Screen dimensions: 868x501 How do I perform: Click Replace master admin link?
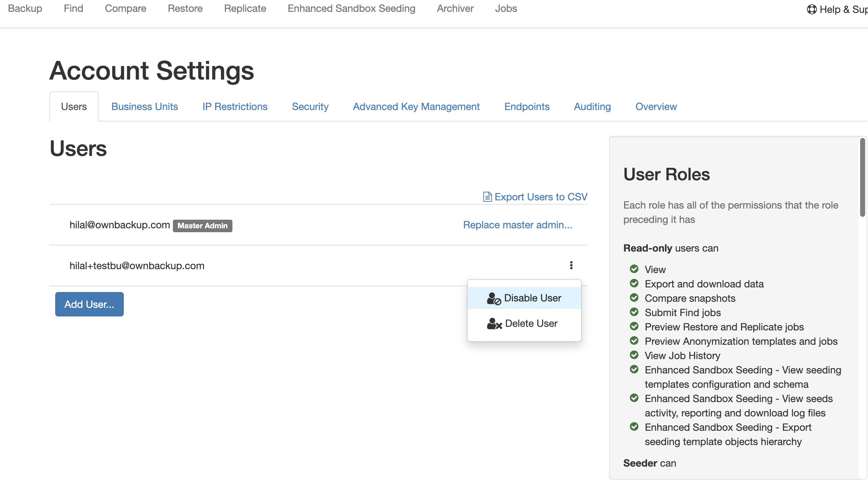pos(517,225)
